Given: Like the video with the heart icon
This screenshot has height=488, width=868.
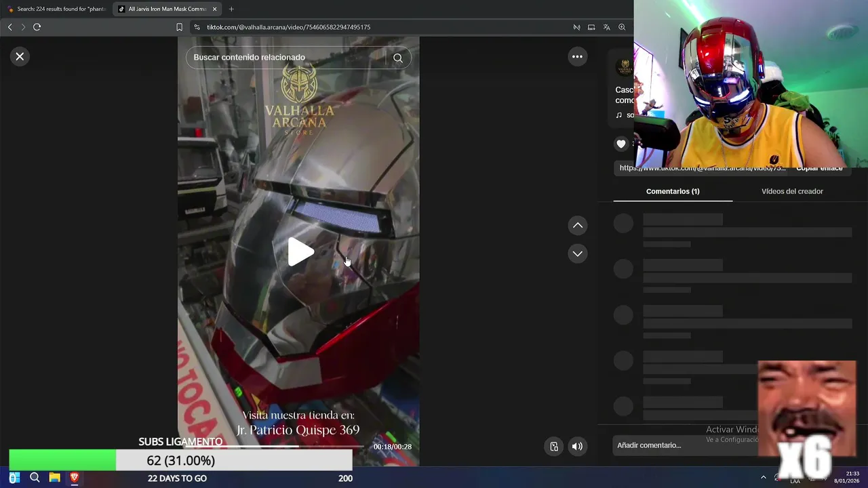Looking at the screenshot, I should pyautogui.click(x=621, y=143).
